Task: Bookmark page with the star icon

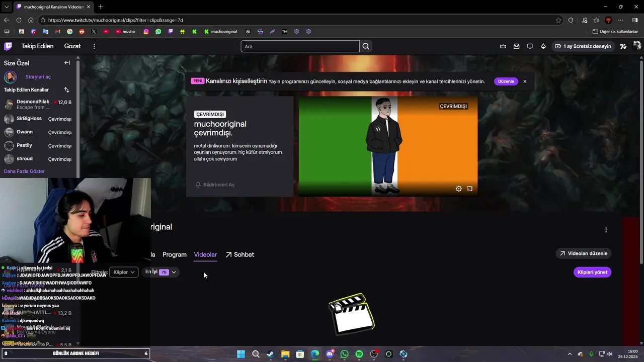Action: [558, 20]
